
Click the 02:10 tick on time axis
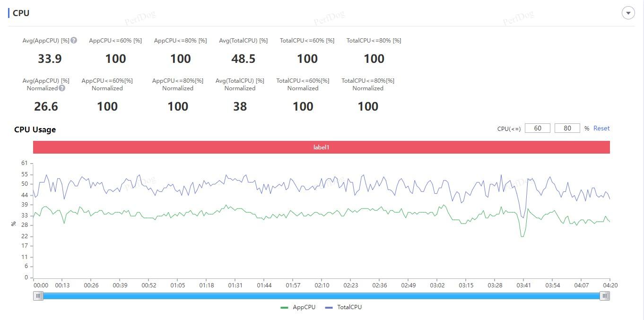(322, 285)
